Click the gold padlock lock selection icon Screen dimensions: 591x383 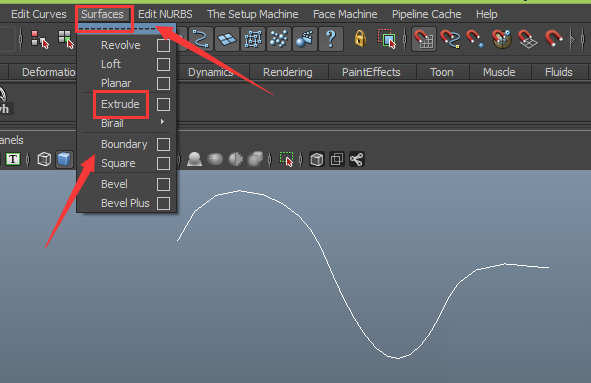pyautogui.click(x=360, y=39)
